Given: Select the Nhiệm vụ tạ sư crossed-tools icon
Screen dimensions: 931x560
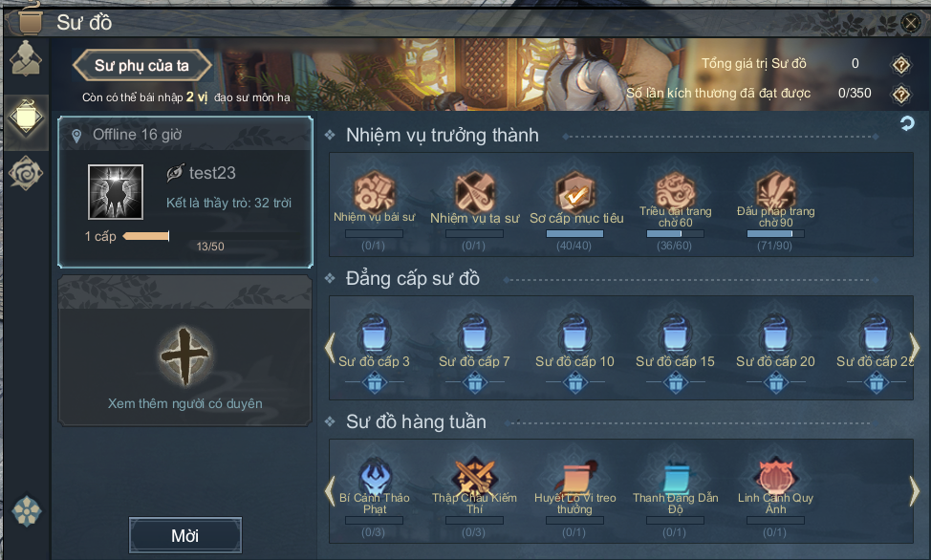Looking at the screenshot, I should pos(474,192).
